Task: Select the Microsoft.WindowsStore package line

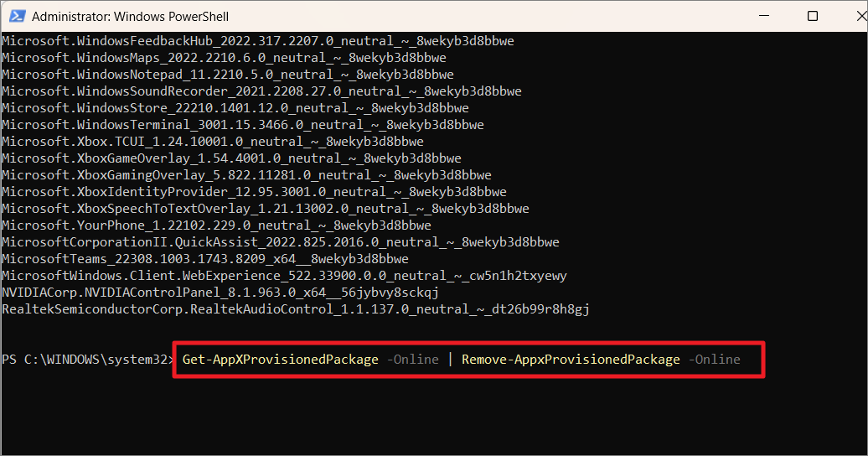Action: click(x=235, y=108)
